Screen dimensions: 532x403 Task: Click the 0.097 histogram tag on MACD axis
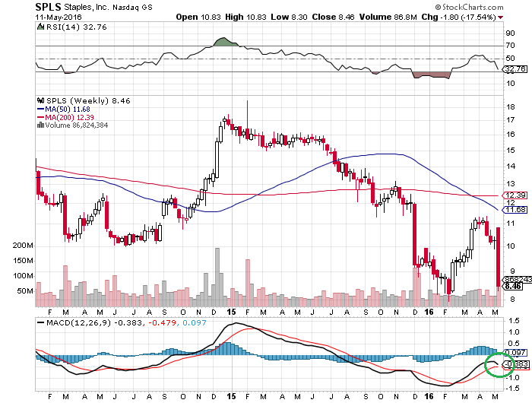click(x=515, y=353)
